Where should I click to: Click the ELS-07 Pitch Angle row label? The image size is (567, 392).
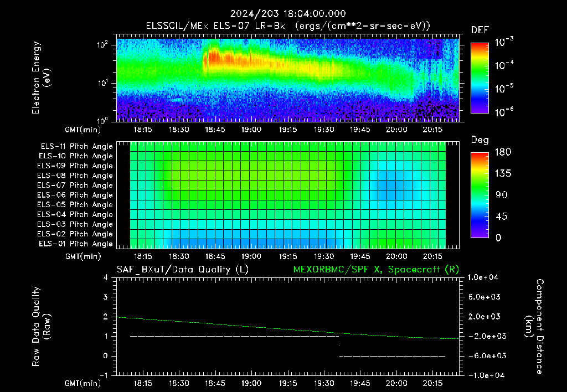coord(75,185)
